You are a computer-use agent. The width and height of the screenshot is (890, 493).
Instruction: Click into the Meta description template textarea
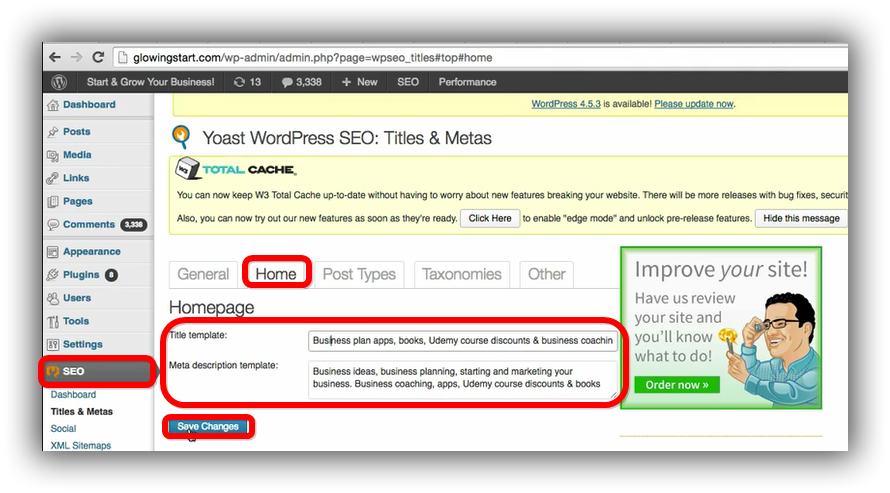pos(463,380)
